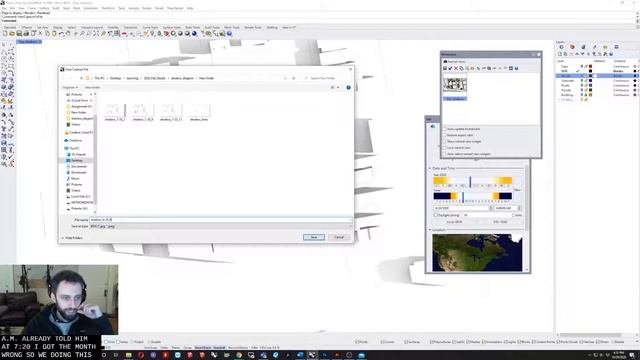Viewport: 640px width, 360px height.
Task: Click the Cancel button in dialog
Action: point(339,237)
